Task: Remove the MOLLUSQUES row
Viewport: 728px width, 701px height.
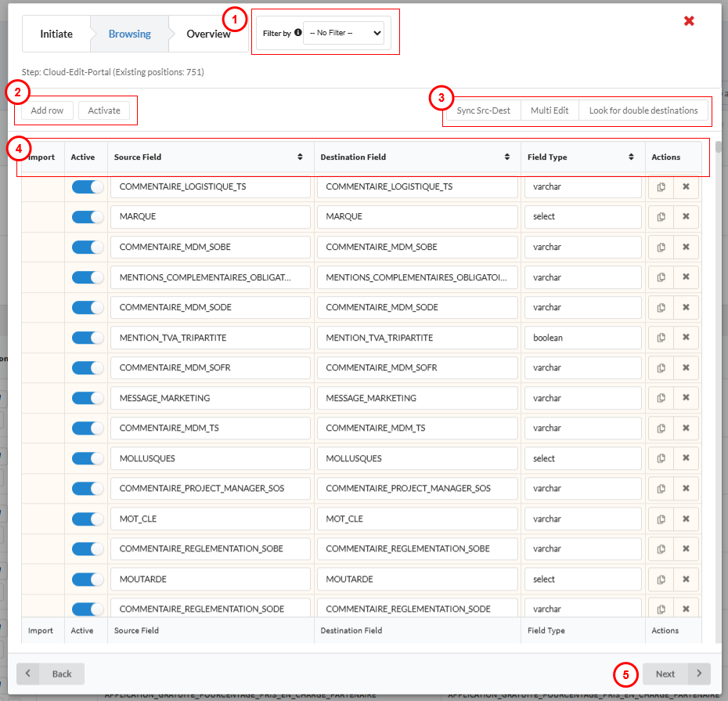Action: (686, 459)
